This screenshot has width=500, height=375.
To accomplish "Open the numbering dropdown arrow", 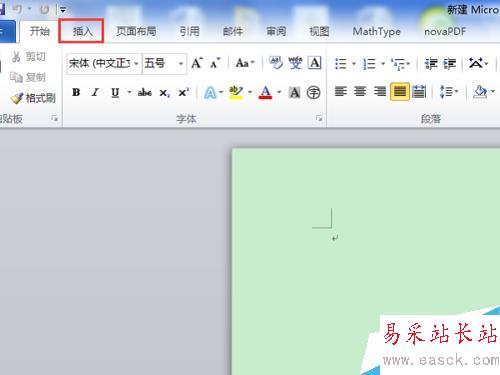I will (x=383, y=63).
